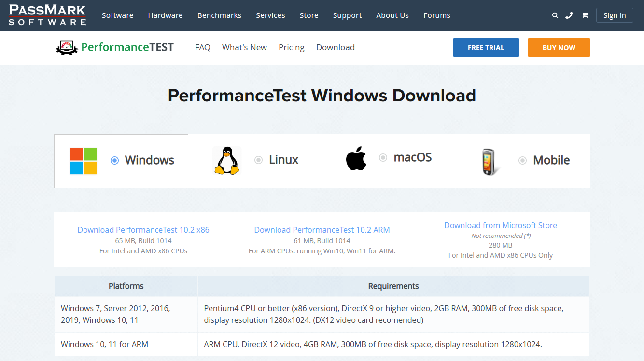Open the shopping cart icon

tap(585, 15)
